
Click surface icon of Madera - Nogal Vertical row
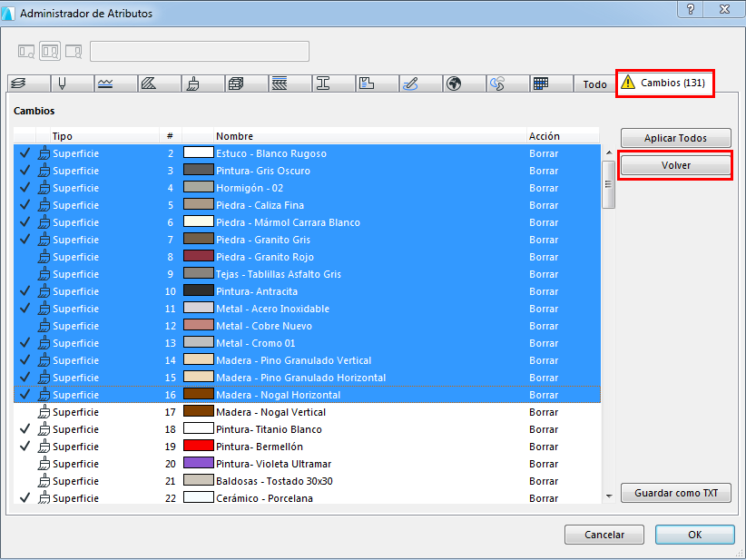(44, 412)
